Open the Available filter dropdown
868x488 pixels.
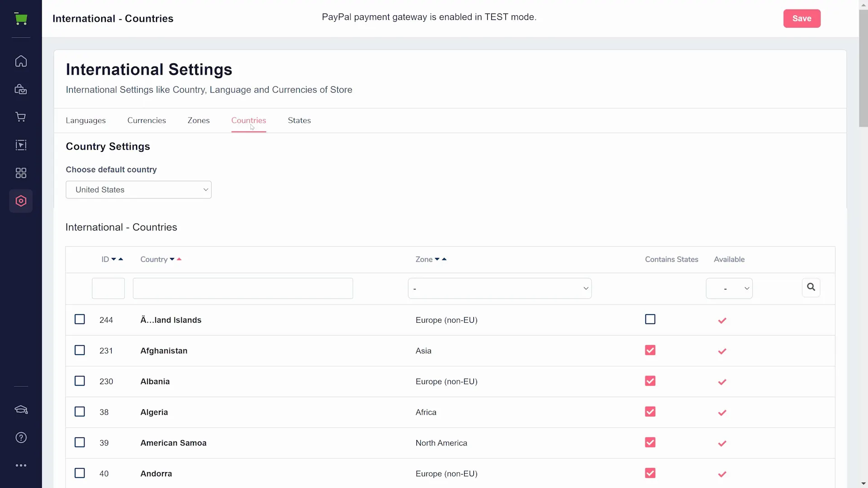click(x=729, y=288)
